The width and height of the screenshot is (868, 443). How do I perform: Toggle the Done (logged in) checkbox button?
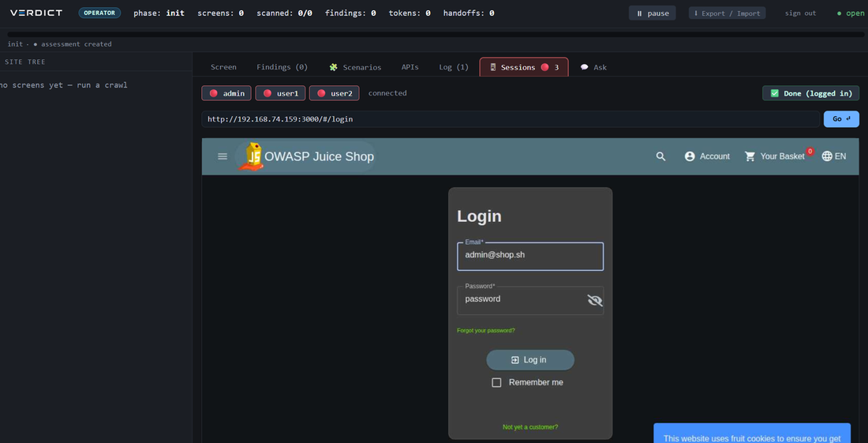(x=811, y=93)
